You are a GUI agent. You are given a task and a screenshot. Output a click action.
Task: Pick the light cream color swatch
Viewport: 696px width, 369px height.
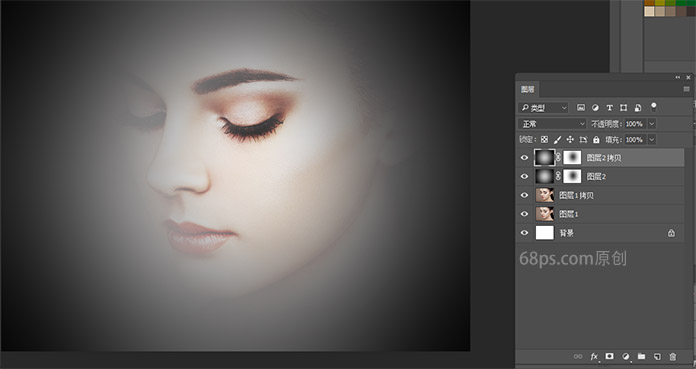(x=649, y=11)
